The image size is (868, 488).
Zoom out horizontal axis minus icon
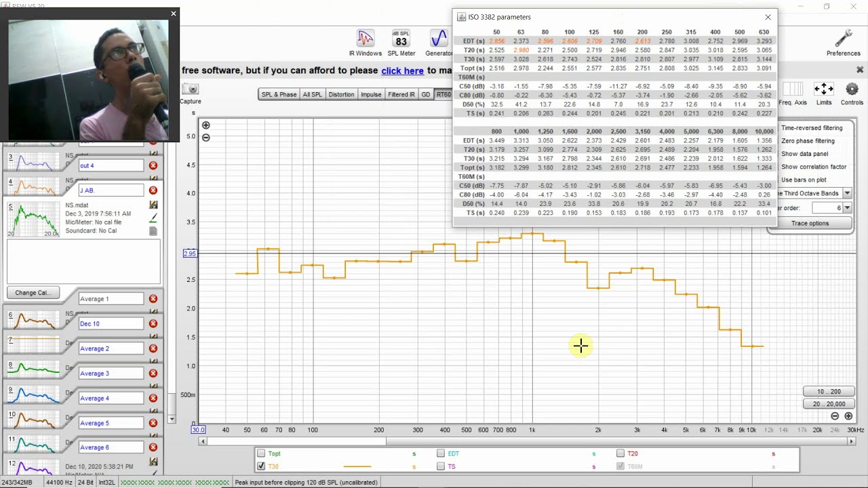835,416
